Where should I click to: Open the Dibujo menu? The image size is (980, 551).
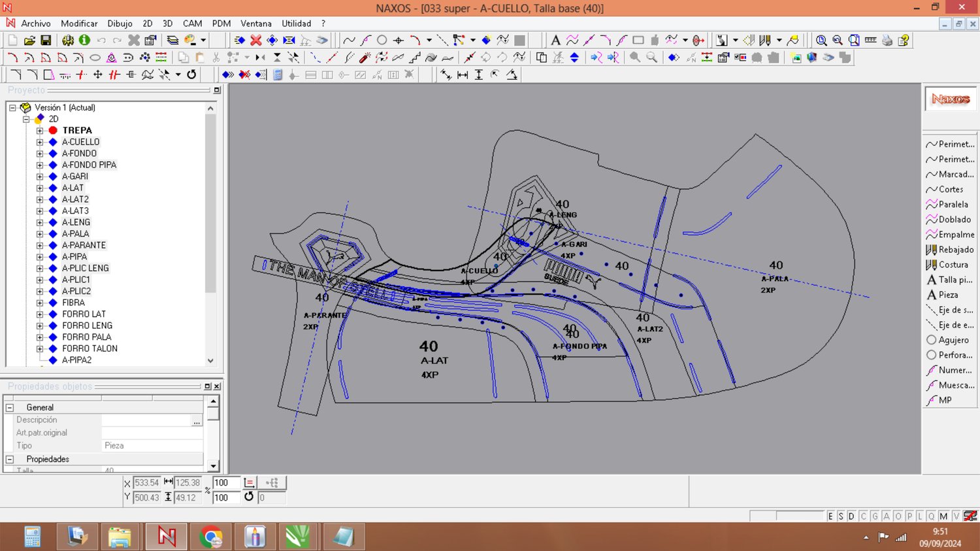[120, 24]
